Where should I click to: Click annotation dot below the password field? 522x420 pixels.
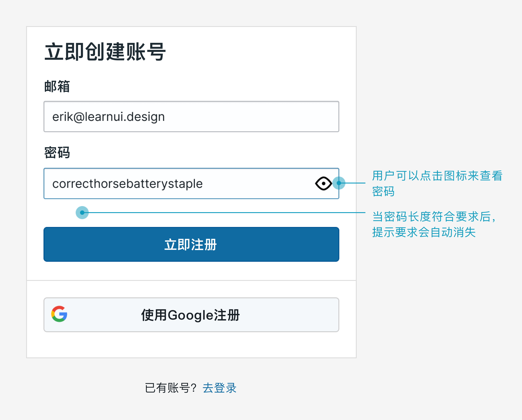pos(82,213)
